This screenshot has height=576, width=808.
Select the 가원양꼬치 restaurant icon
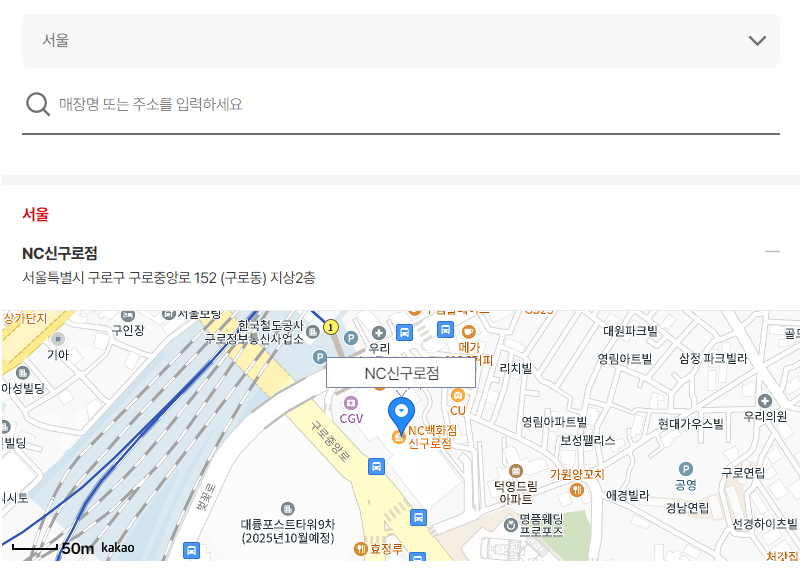coord(577,490)
